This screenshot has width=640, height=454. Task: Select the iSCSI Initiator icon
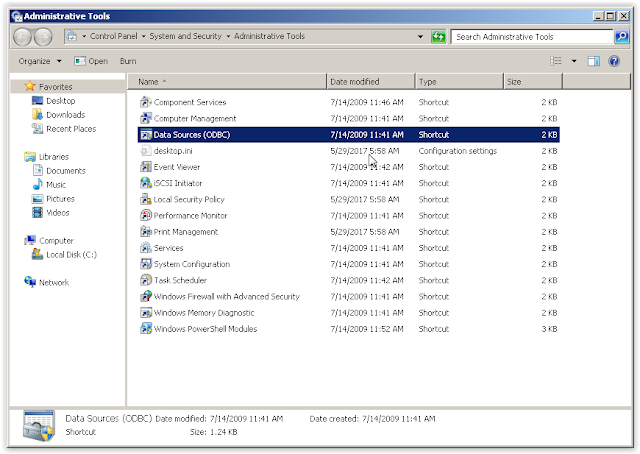pos(146,183)
